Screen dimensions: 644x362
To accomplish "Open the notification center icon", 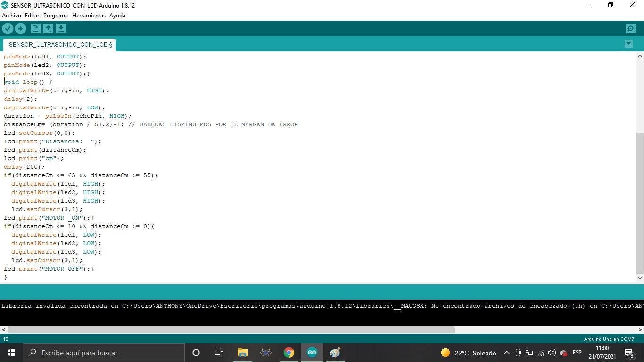I will click(630, 353).
